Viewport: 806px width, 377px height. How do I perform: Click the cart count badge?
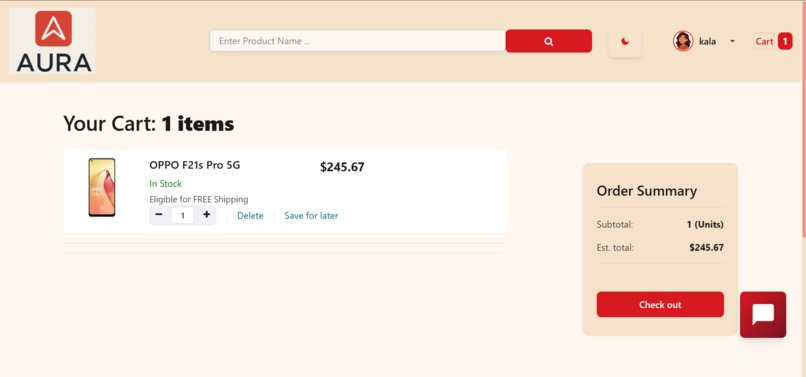pos(785,41)
